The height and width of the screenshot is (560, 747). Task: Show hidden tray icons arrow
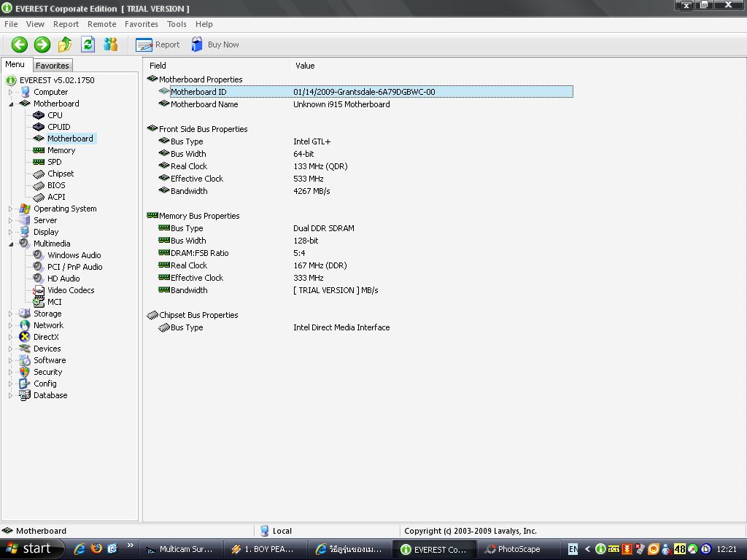point(587,549)
